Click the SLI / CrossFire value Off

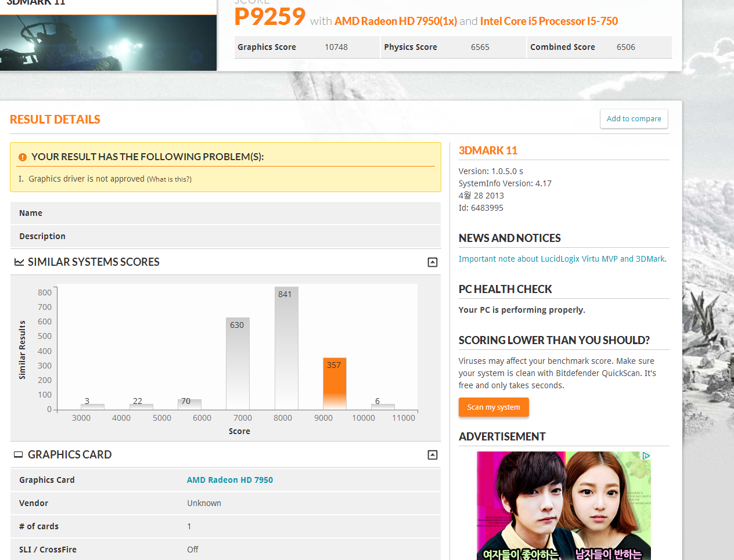(x=193, y=550)
